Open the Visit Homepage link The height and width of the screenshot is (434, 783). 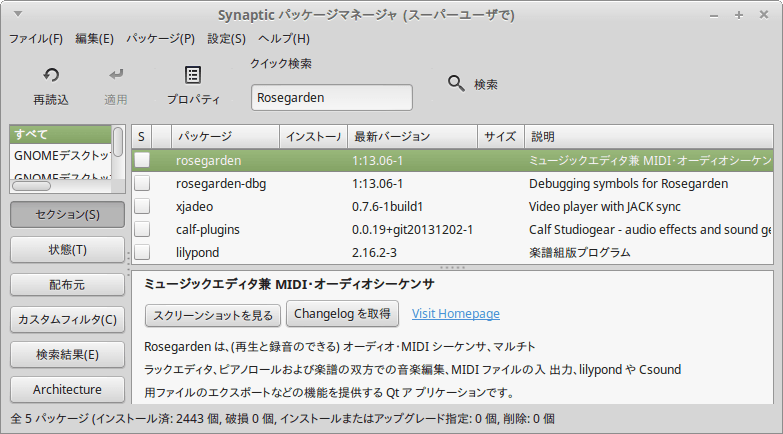click(x=455, y=314)
